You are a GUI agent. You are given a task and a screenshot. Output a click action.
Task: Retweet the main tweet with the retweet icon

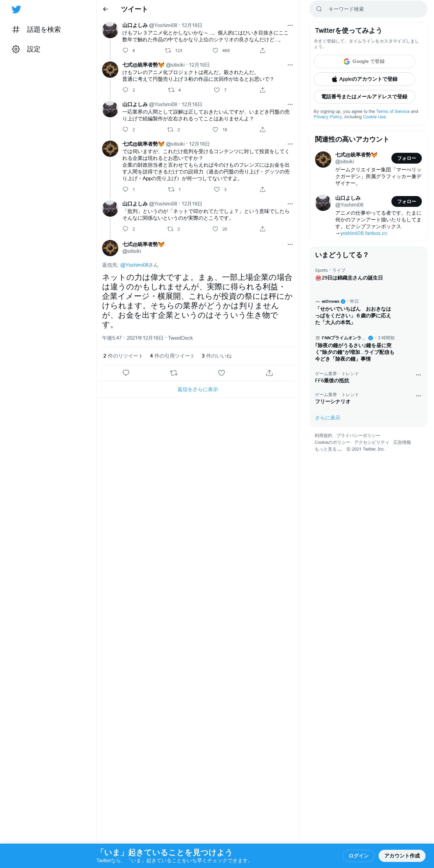click(174, 373)
